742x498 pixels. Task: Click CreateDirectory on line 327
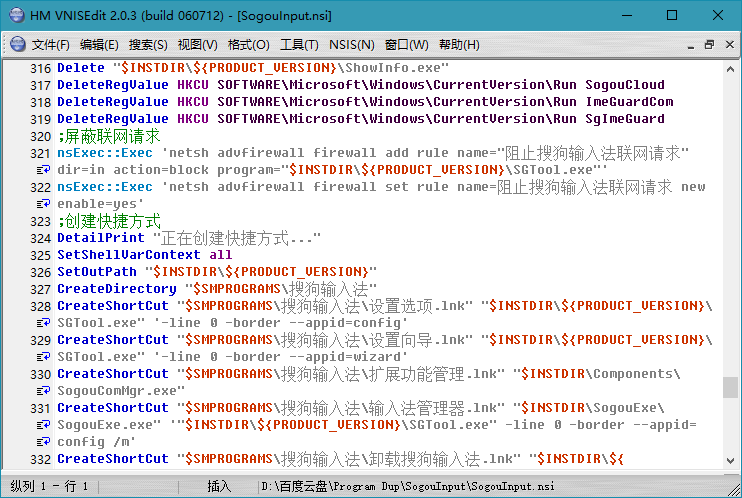coord(117,289)
